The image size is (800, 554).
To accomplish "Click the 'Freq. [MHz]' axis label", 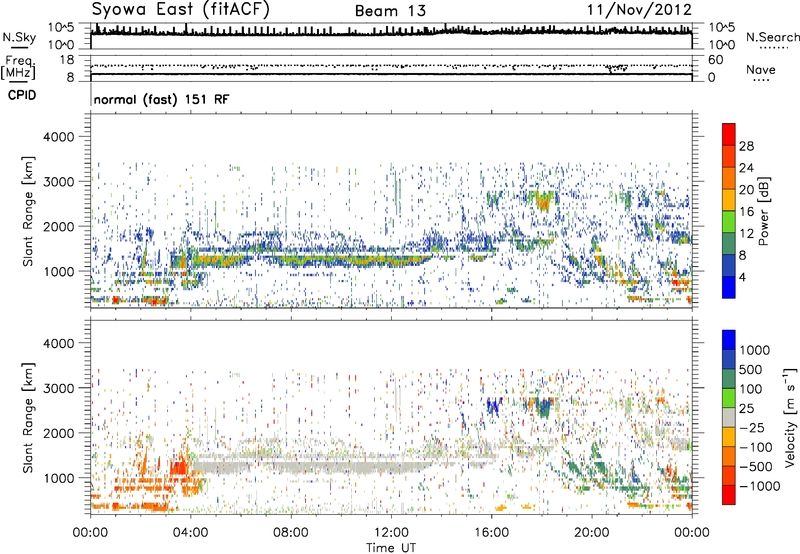I will coord(18,68).
